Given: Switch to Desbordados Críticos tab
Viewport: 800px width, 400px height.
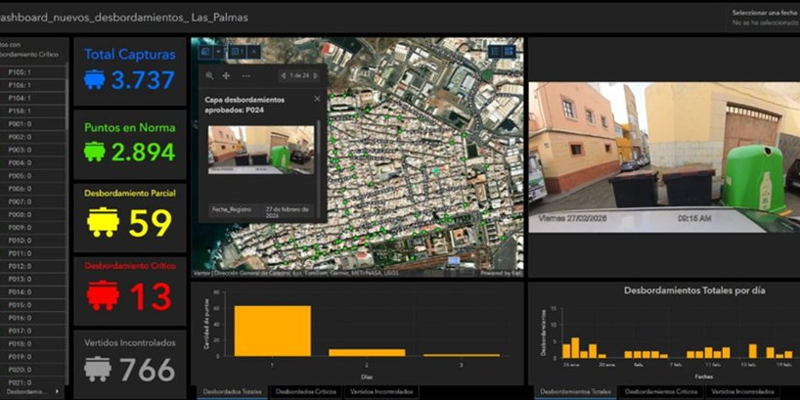Looking at the screenshot, I should [306, 392].
